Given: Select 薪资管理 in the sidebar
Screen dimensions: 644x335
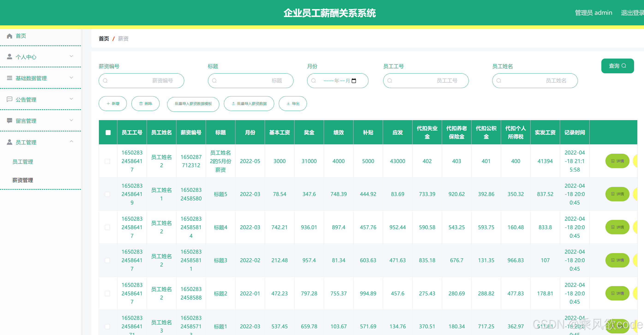Looking at the screenshot, I should (23, 180).
